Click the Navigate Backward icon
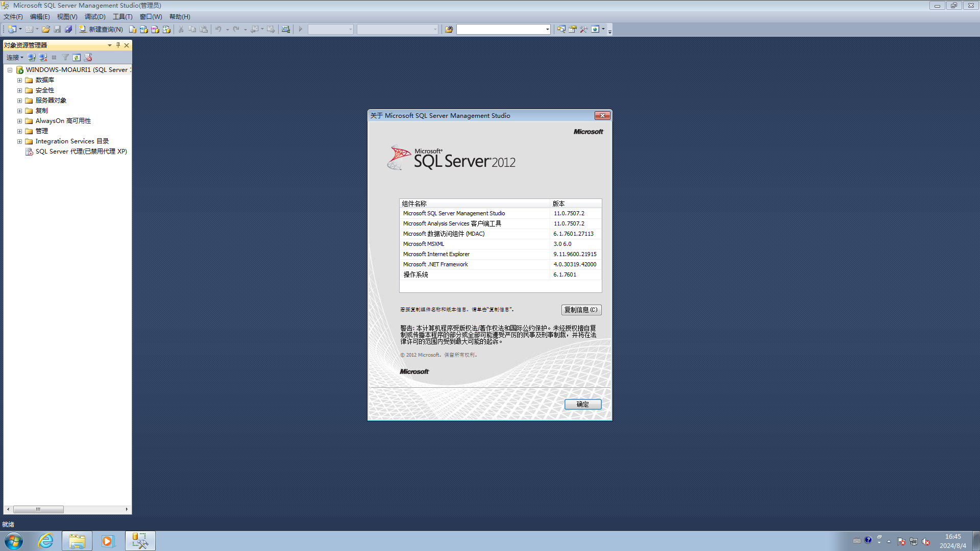This screenshot has height=551, width=980. pos(254,30)
